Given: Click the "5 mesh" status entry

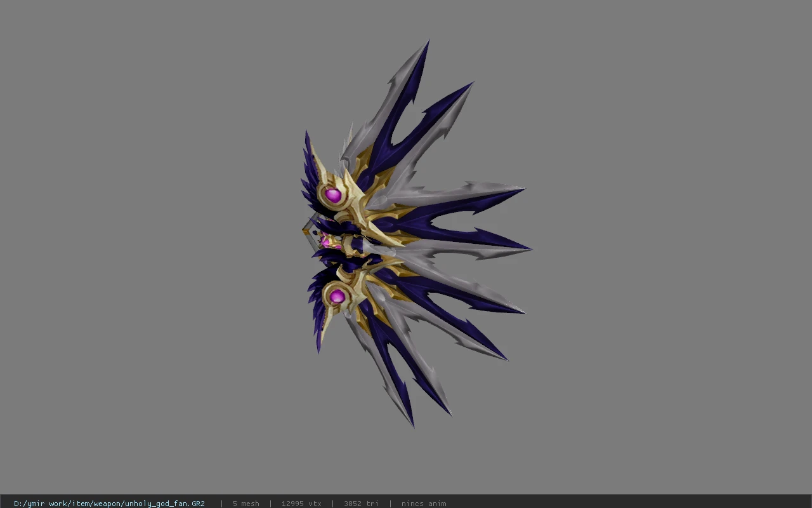Looking at the screenshot, I should (x=246, y=504).
